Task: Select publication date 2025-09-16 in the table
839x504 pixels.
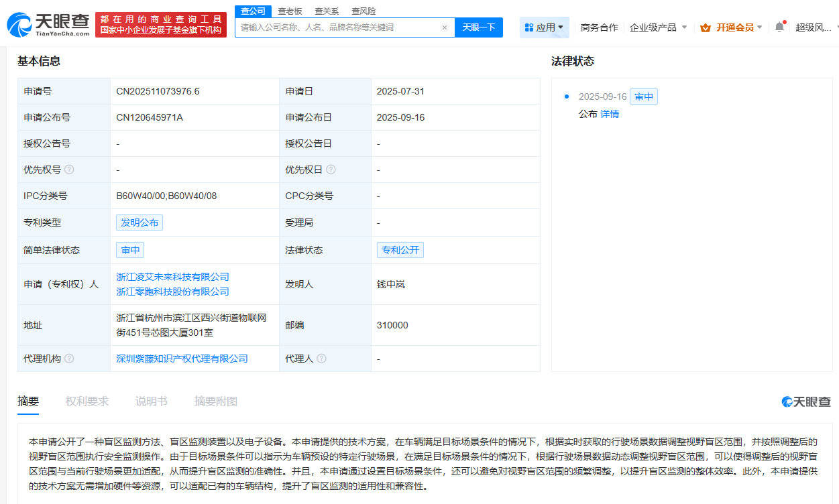Action: click(400, 117)
